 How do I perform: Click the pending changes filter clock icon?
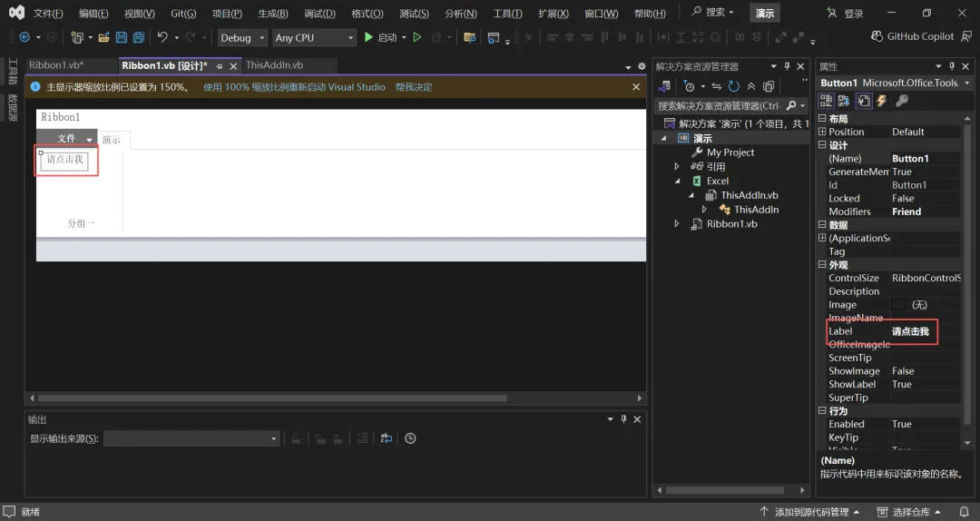[690, 86]
